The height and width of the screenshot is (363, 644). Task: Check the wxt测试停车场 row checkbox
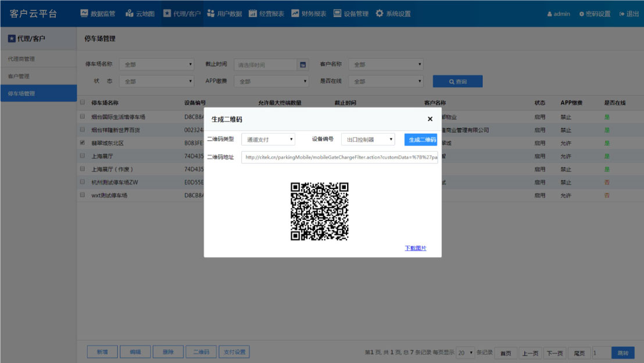(83, 195)
